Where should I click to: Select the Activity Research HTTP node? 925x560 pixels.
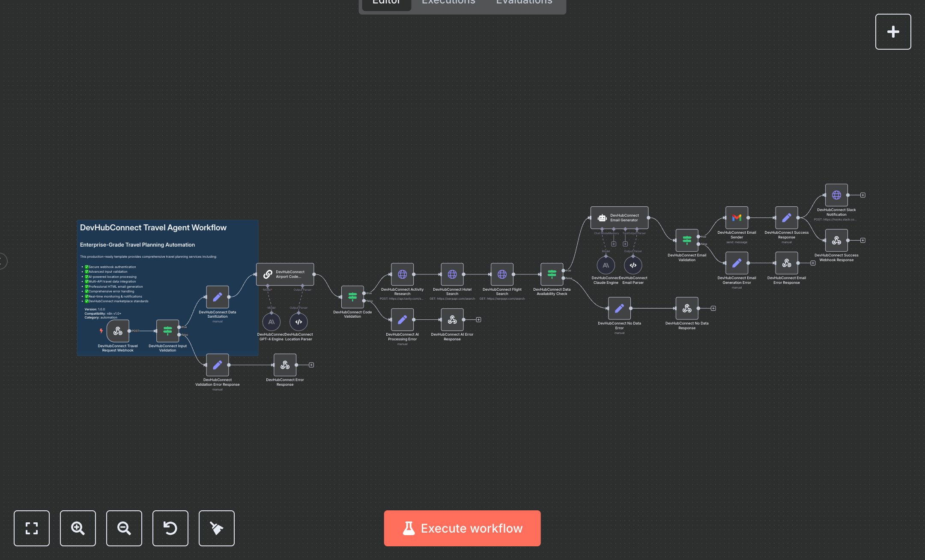(402, 274)
